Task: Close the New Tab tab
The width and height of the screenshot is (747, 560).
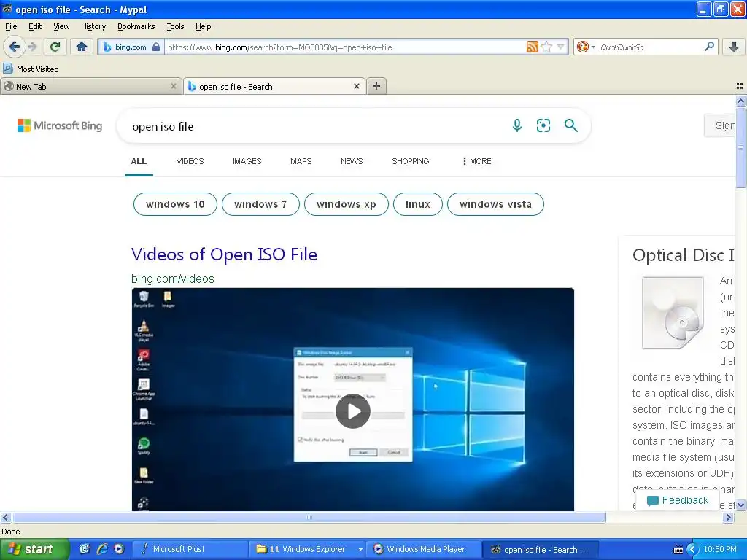Action: point(174,86)
